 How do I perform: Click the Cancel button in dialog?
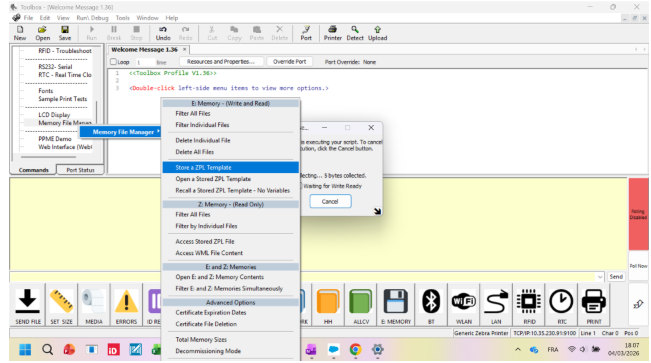tap(330, 201)
